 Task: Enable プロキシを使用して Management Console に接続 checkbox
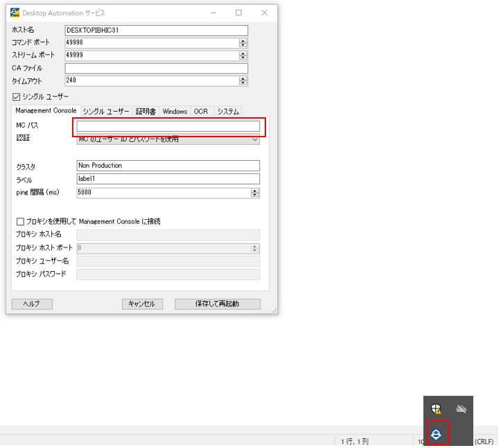20,221
